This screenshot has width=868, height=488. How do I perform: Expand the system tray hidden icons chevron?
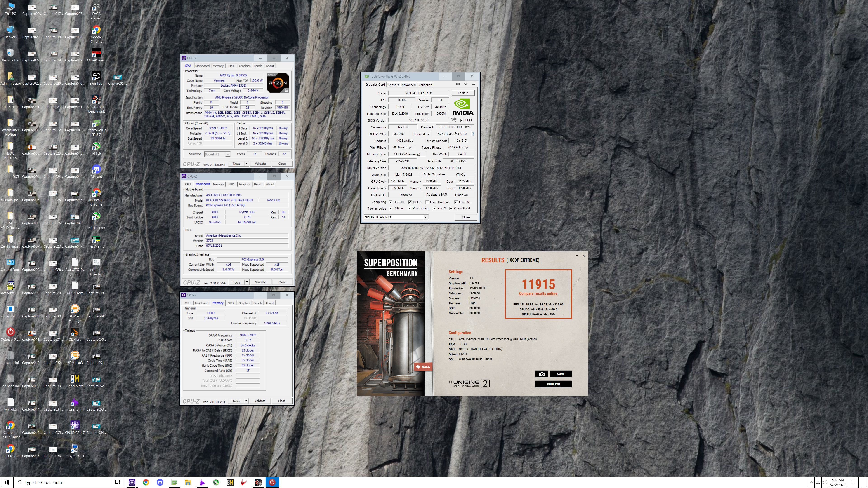tap(811, 482)
